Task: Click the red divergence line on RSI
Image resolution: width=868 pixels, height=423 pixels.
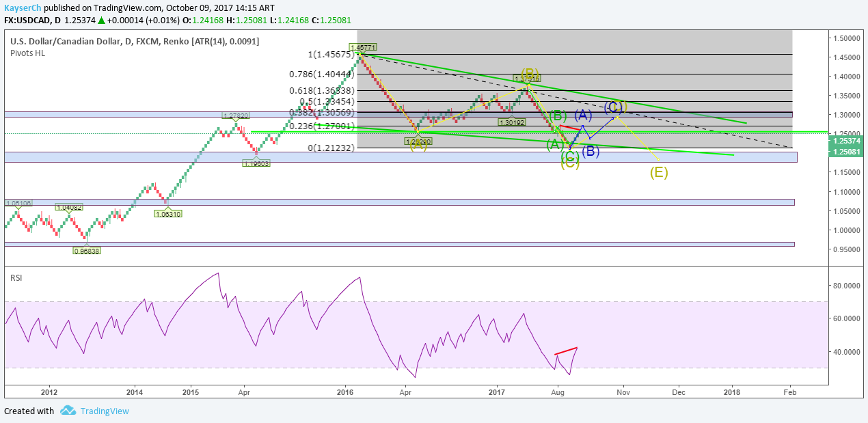Action: (x=567, y=351)
